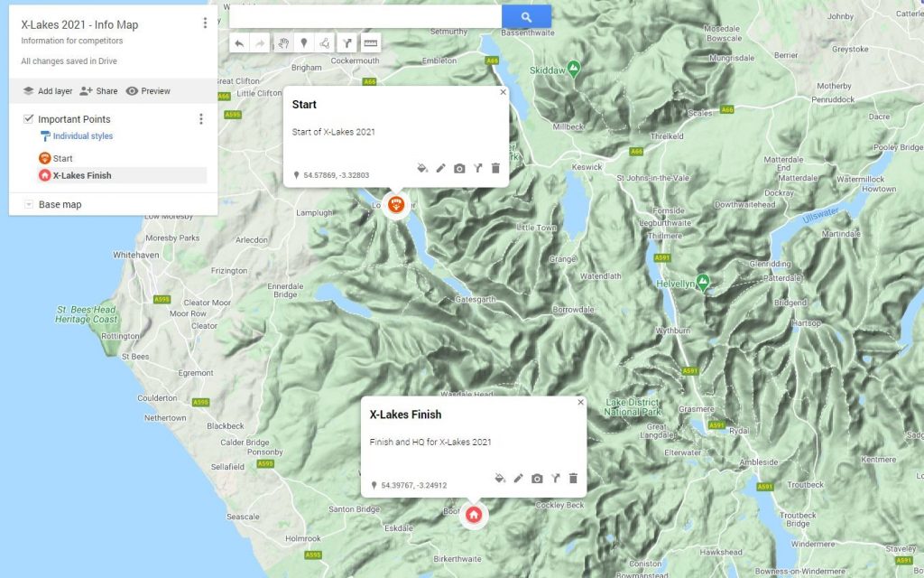Open style paint bucket in X-Lakes Finish popup

coord(500,479)
